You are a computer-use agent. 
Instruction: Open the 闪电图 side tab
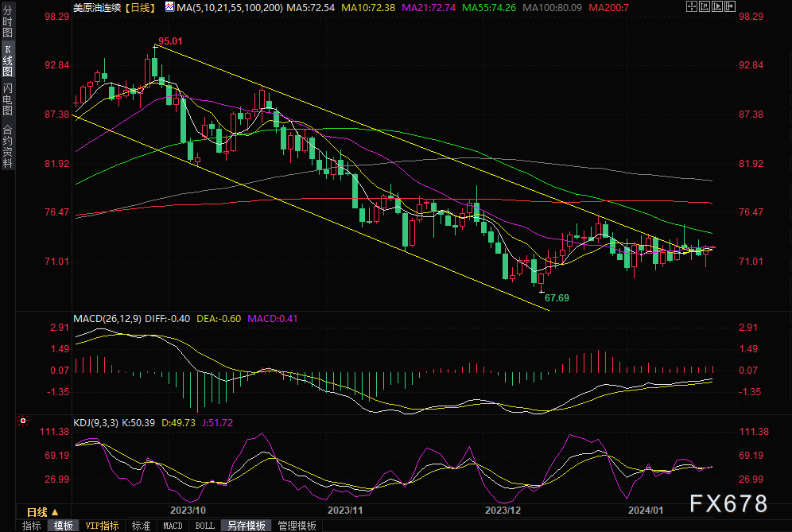(x=7, y=99)
